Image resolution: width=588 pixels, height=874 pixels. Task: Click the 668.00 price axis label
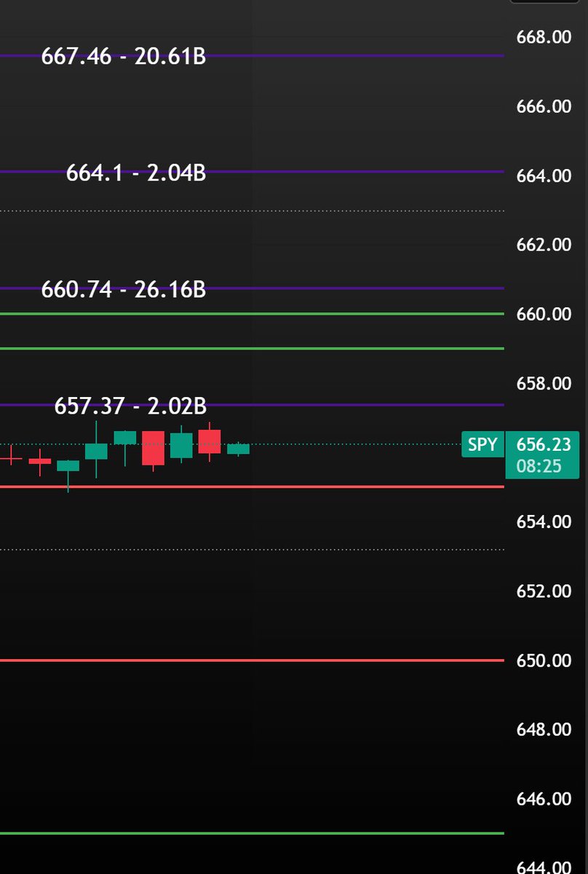tap(543, 37)
